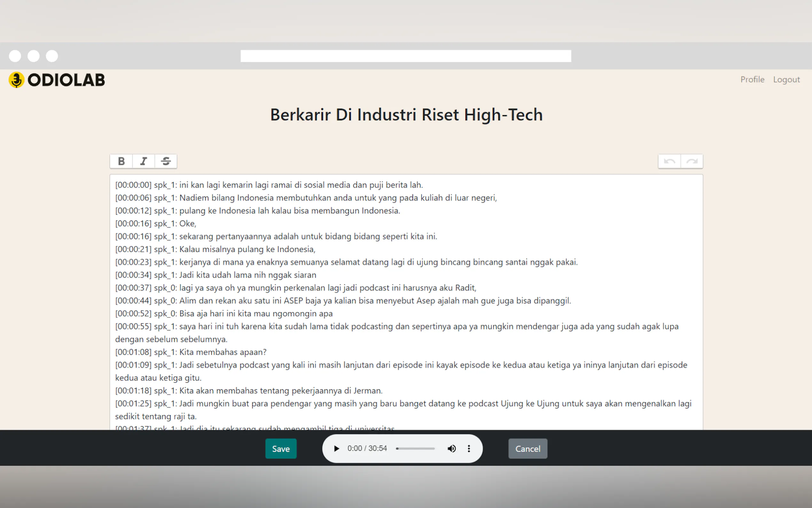Apply italic formatting with the I icon
Viewport: 812px width, 508px height.
coord(144,161)
